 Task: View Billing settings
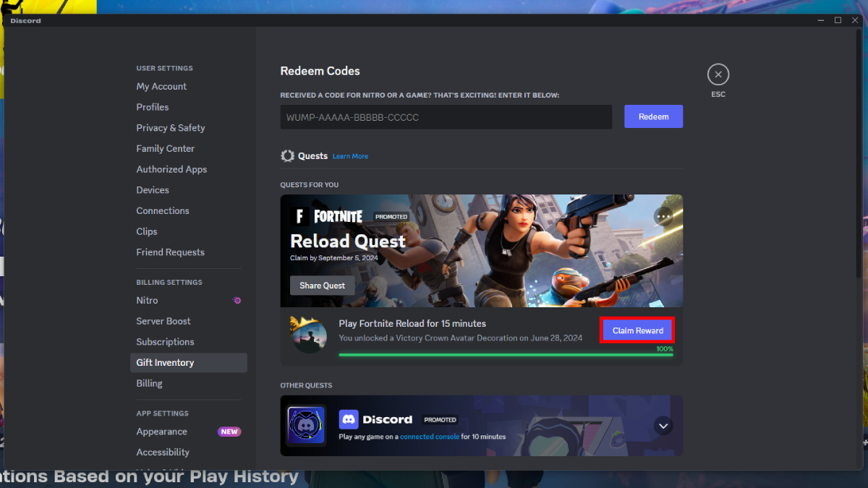click(149, 383)
